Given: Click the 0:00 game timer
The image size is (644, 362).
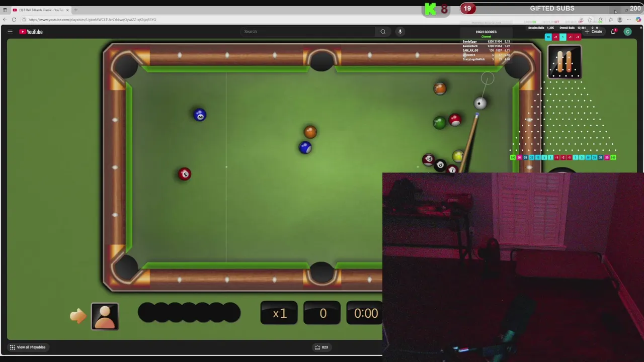Looking at the screenshot, I should 365,313.
